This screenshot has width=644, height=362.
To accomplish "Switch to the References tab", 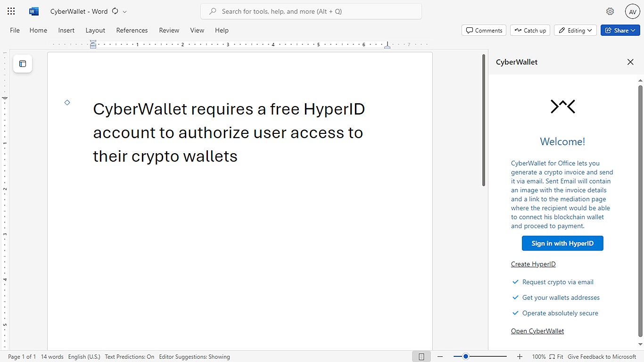I will point(132,30).
